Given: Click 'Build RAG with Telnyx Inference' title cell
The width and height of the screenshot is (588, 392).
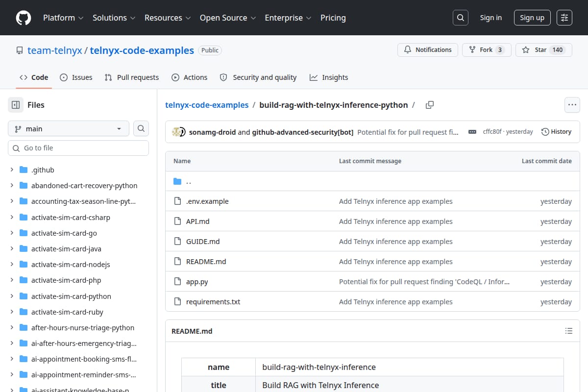Looking at the screenshot, I should 409,385.
